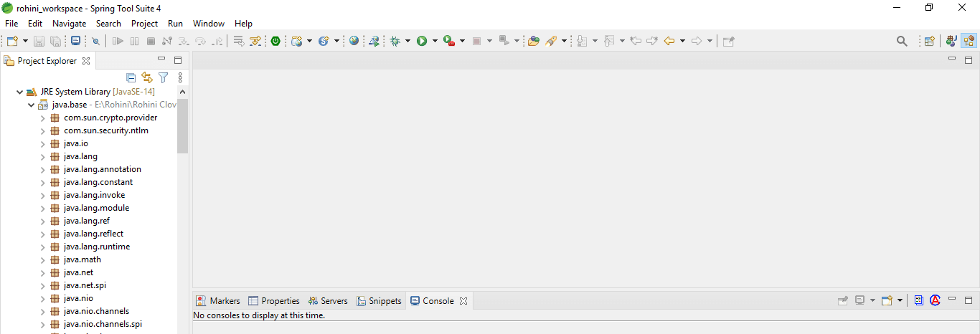
Task: Switch to the Markers tab
Action: (219, 301)
